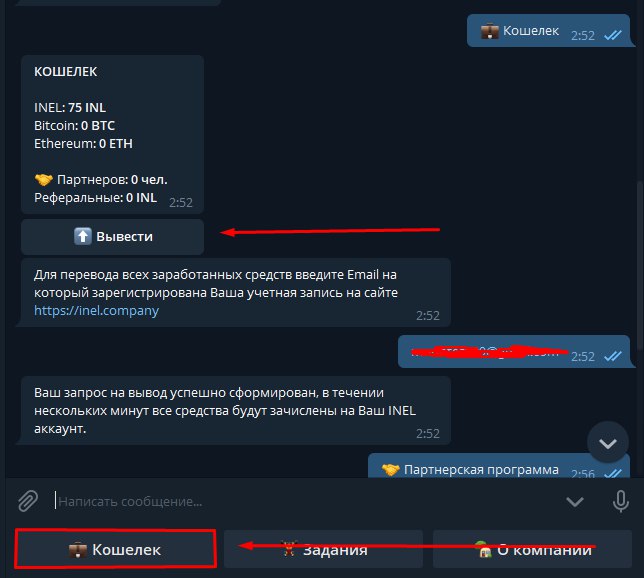Click the Кошелек keyboard button

pyautogui.click(x=115, y=549)
